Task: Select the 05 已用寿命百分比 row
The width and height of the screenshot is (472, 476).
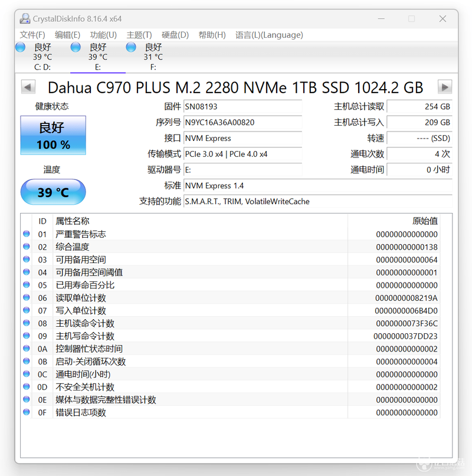Action: pos(231,285)
